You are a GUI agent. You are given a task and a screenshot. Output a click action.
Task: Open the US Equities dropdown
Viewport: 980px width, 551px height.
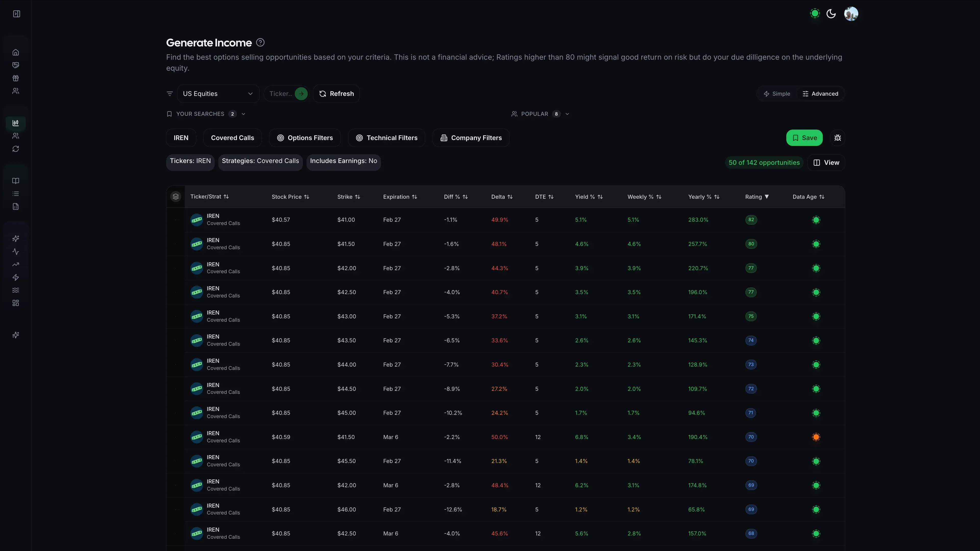[218, 94]
